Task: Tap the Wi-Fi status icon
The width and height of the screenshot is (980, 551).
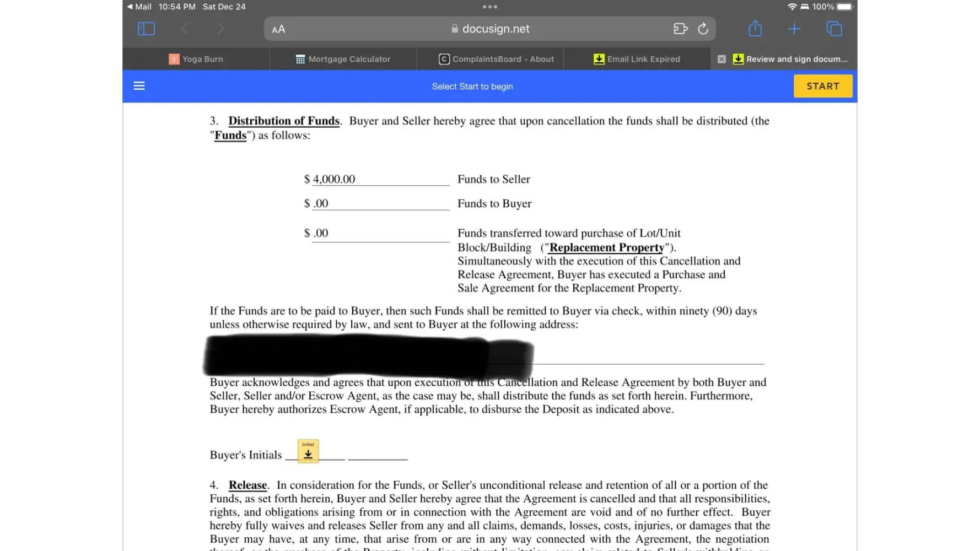Action: pyautogui.click(x=792, y=7)
